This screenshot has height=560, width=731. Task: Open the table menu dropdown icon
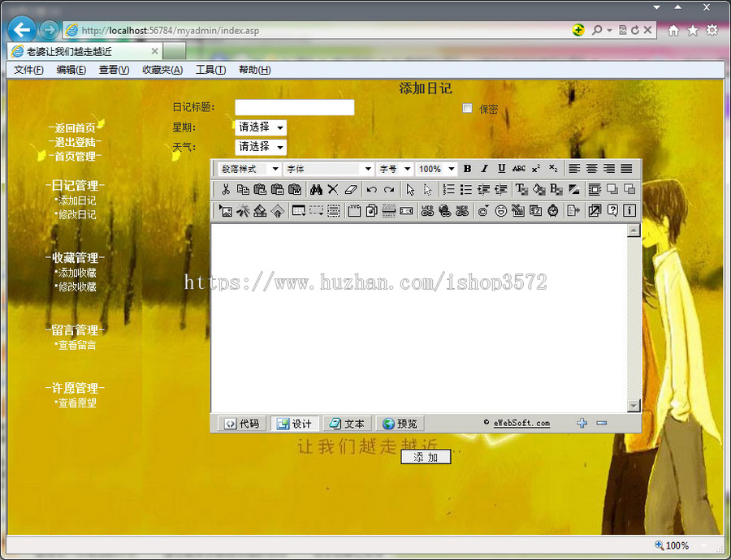298,210
